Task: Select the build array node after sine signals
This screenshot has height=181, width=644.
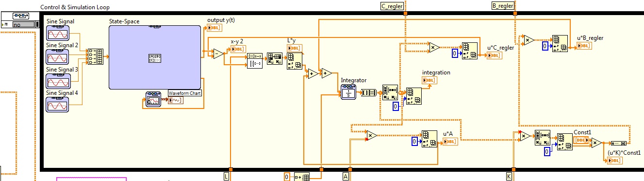Action: [96, 56]
